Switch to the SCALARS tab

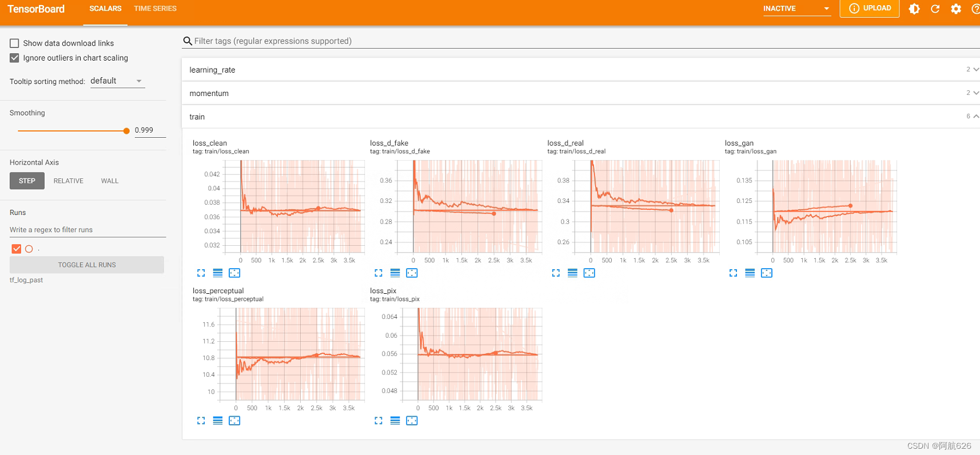coord(105,9)
